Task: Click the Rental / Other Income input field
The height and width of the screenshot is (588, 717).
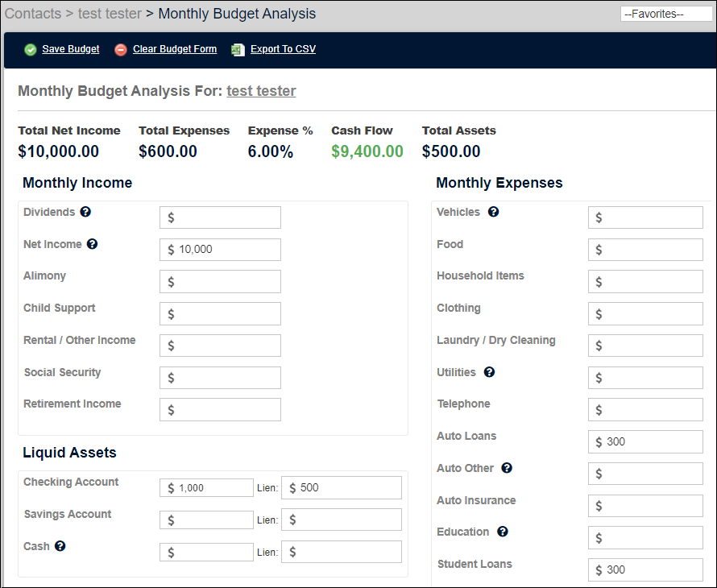Action: [x=220, y=346]
